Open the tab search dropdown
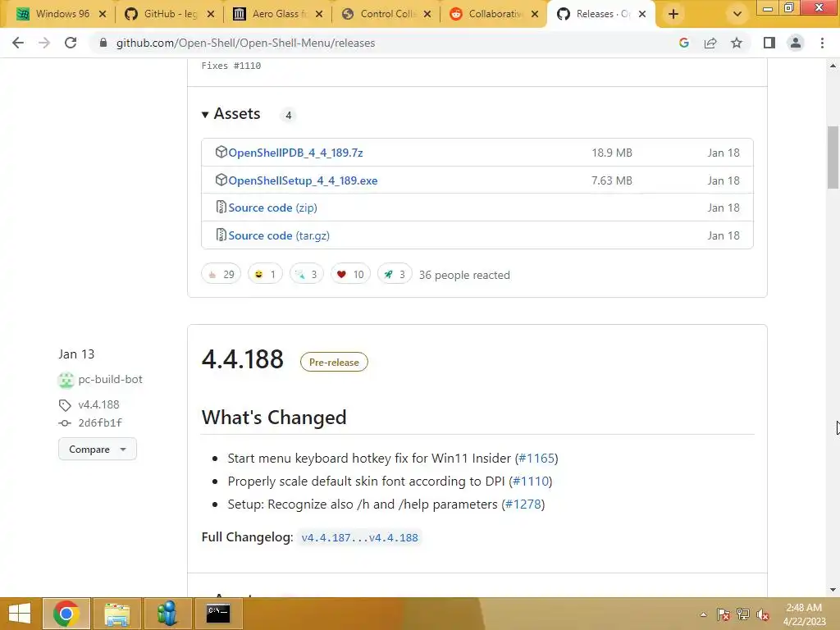This screenshot has height=630, width=840. pyautogui.click(x=737, y=14)
